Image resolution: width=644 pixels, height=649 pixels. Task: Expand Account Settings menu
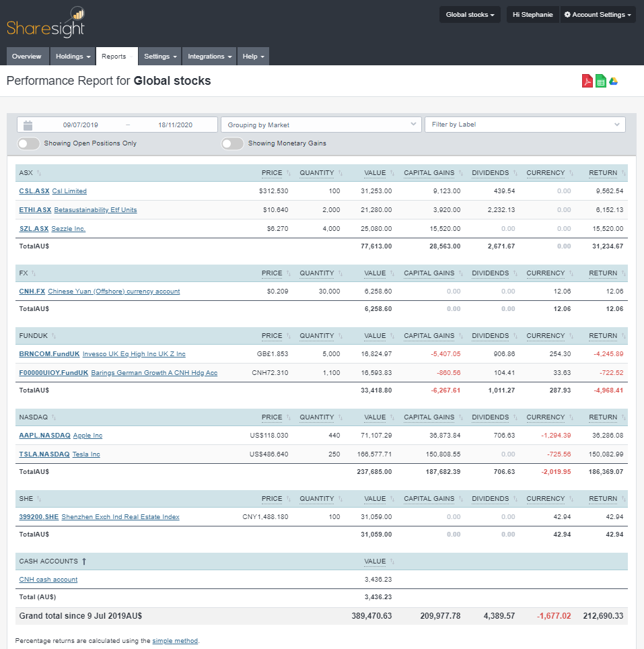coord(598,15)
